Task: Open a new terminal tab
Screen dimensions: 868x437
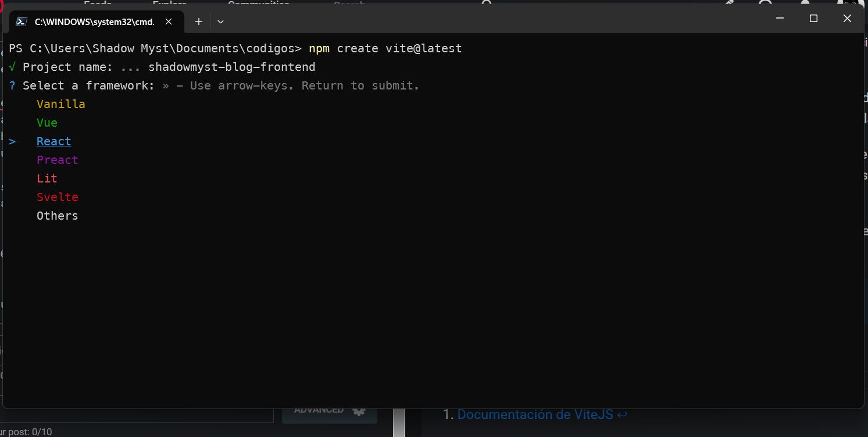Action: coord(199,22)
